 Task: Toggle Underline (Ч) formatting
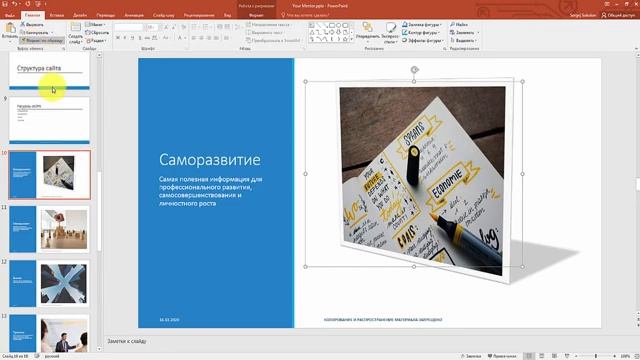(132, 38)
